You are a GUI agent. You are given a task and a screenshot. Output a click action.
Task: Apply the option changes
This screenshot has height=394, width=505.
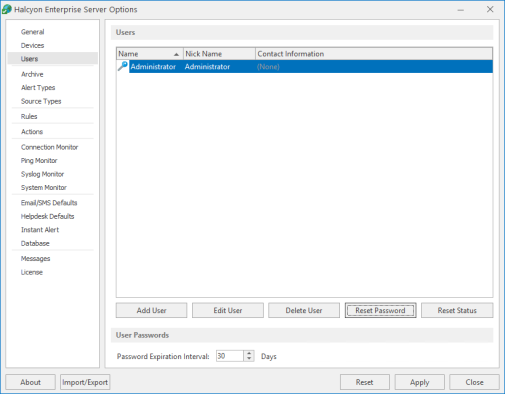[x=420, y=382]
